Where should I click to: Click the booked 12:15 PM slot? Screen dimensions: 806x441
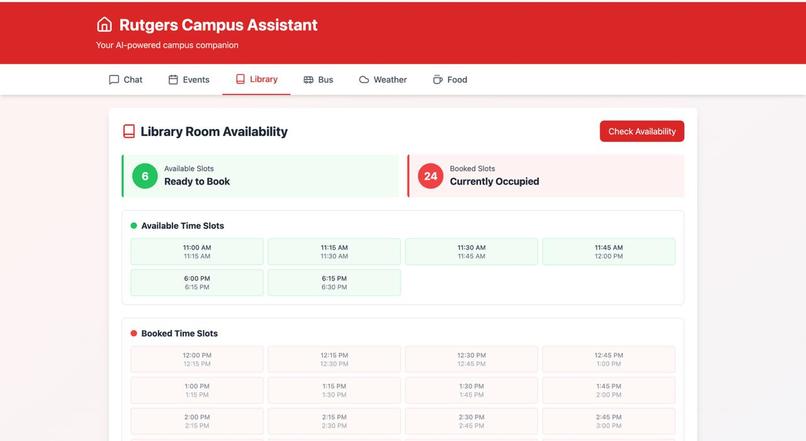click(334, 359)
